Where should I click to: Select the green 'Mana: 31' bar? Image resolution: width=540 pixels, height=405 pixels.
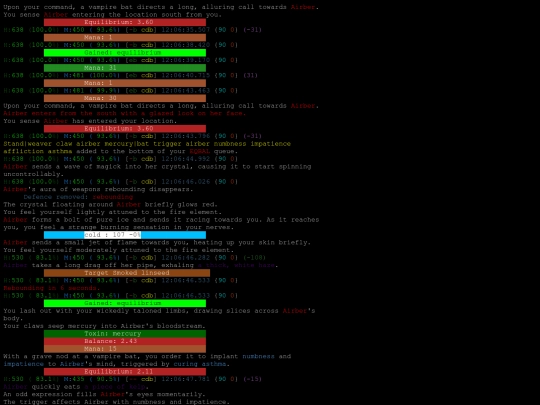point(125,68)
